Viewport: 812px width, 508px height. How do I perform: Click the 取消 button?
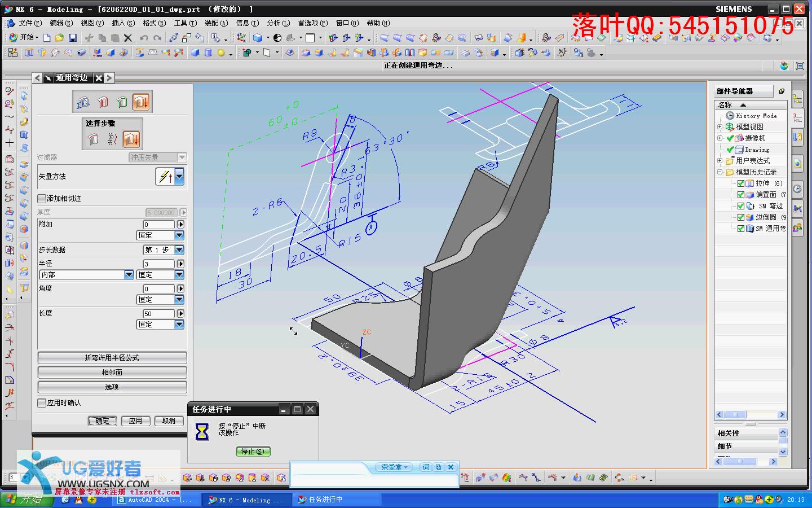tap(169, 421)
